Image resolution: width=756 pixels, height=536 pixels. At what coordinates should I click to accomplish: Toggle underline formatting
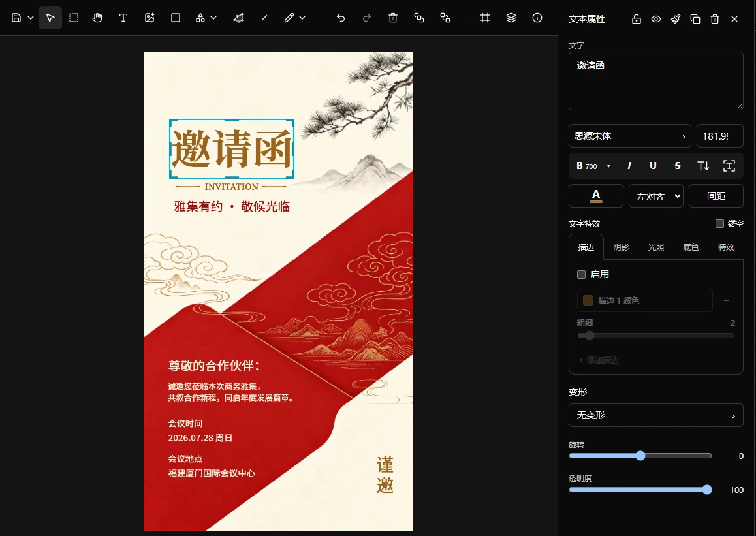pos(653,166)
